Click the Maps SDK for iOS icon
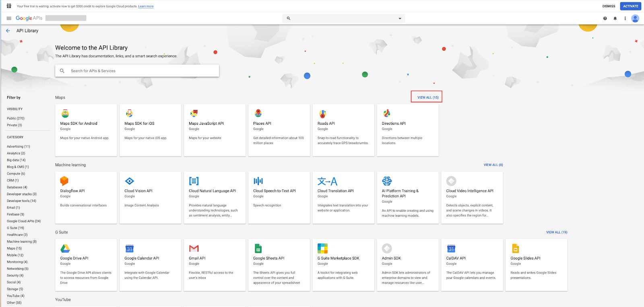 [x=129, y=113]
